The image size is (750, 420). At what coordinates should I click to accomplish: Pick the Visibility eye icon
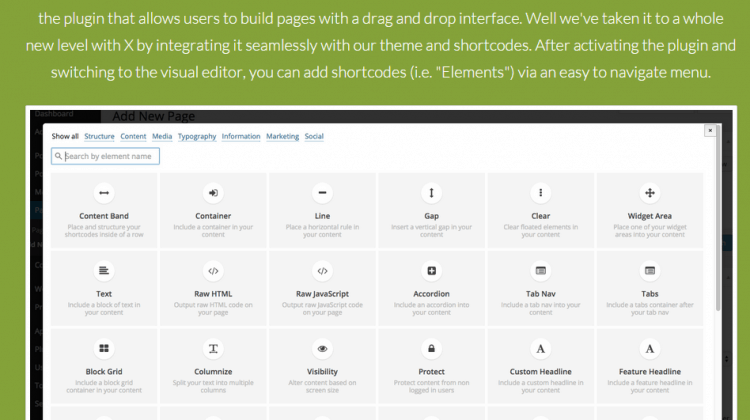[322, 349]
